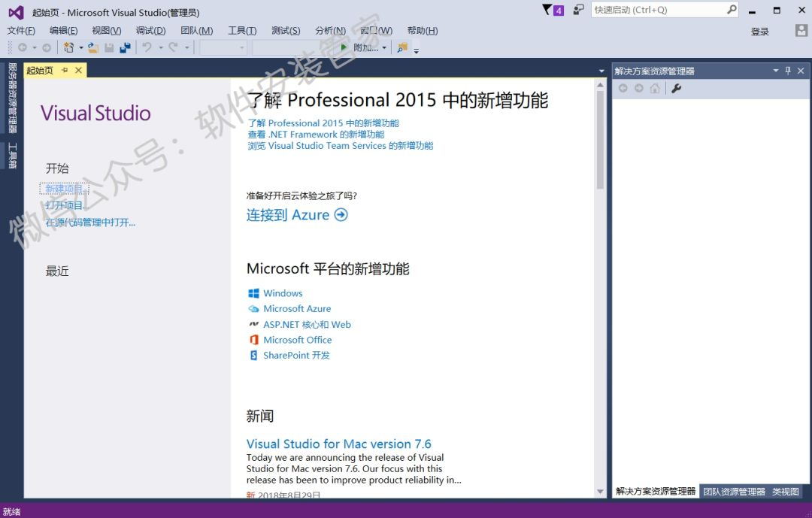Click the Open File toolbar icon
812x518 pixels.
click(93, 47)
